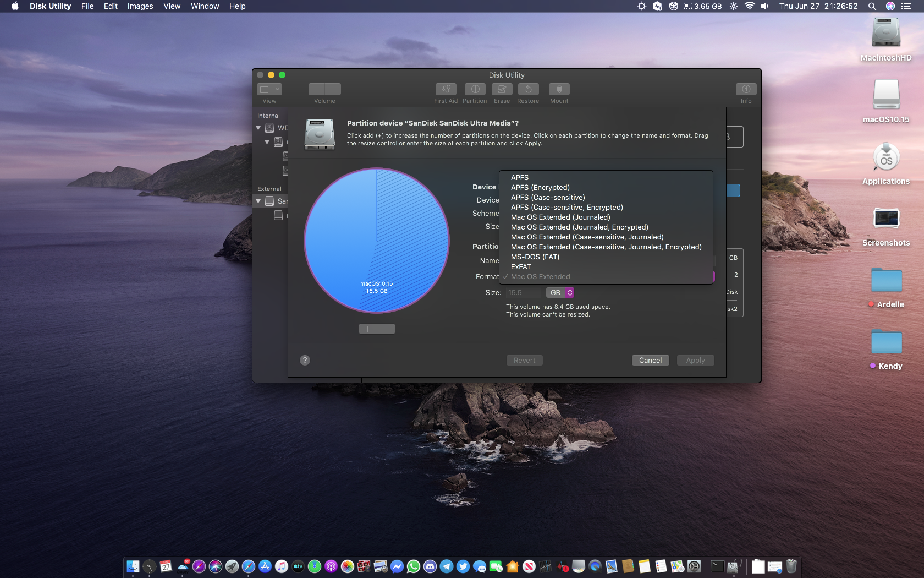924x578 pixels.
Task: Open the Images menu
Action: click(140, 6)
